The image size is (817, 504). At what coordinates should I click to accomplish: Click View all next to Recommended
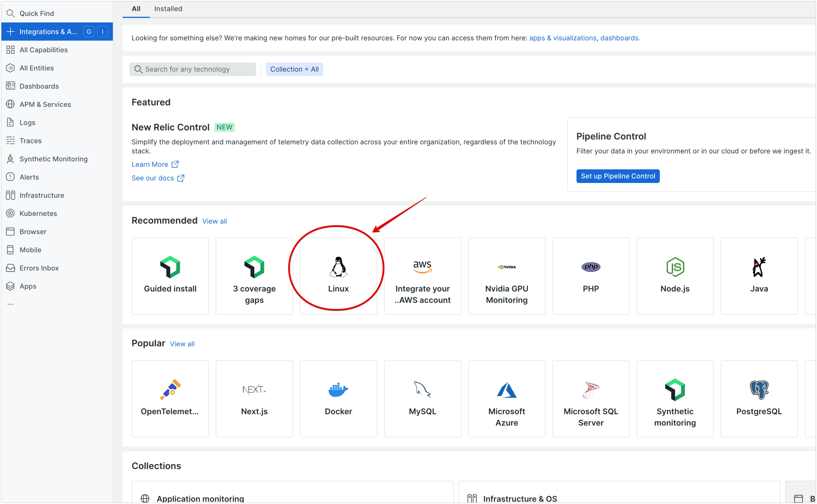tap(214, 221)
